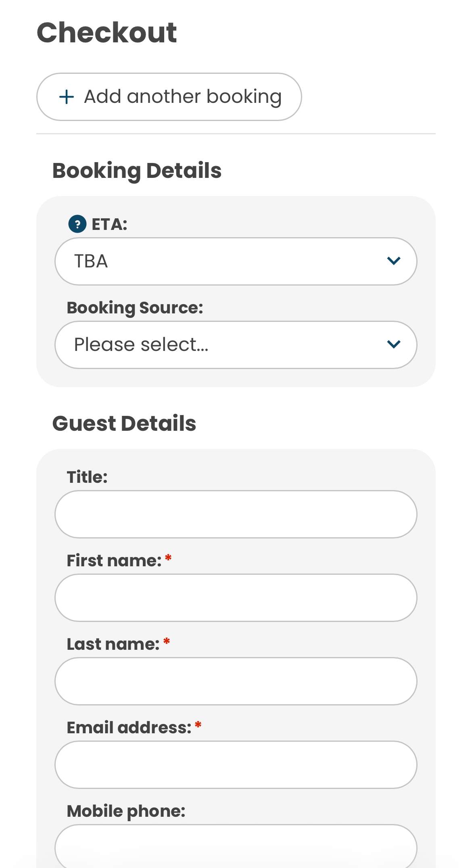Screen dimensions: 472x868
Task: Click the chevron arrow in the ETA field
Action: pyautogui.click(x=393, y=261)
